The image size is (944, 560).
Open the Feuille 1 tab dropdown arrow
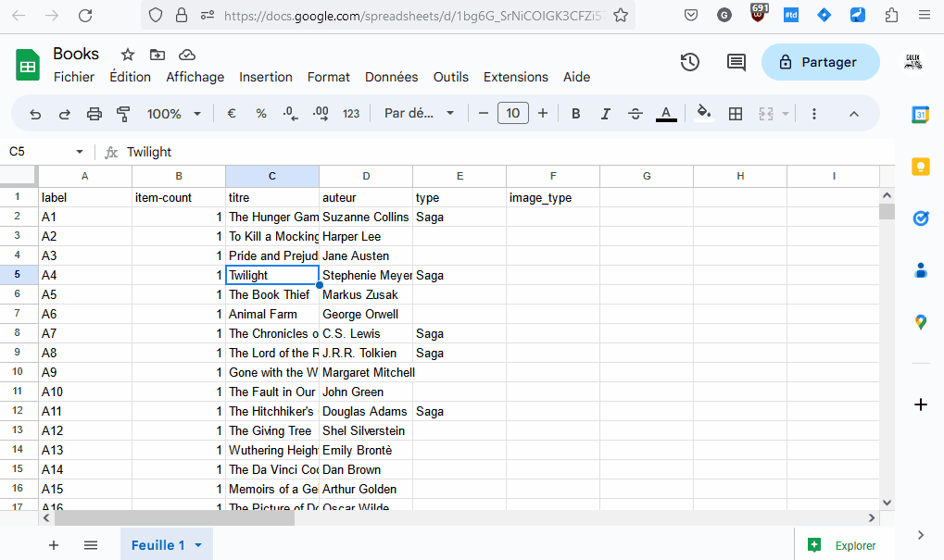click(198, 545)
